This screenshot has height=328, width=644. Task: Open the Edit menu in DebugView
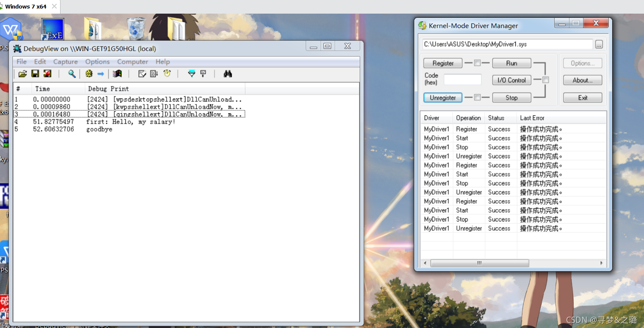[40, 62]
